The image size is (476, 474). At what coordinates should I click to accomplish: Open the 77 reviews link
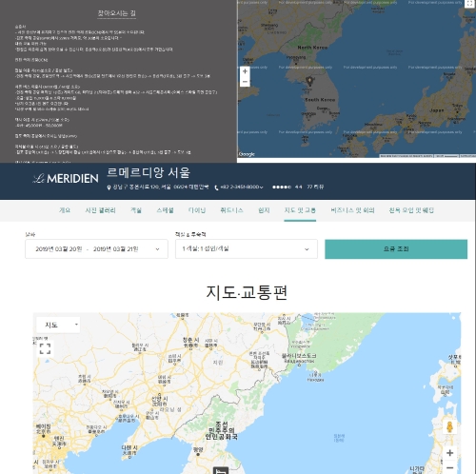(x=315, y=188)
